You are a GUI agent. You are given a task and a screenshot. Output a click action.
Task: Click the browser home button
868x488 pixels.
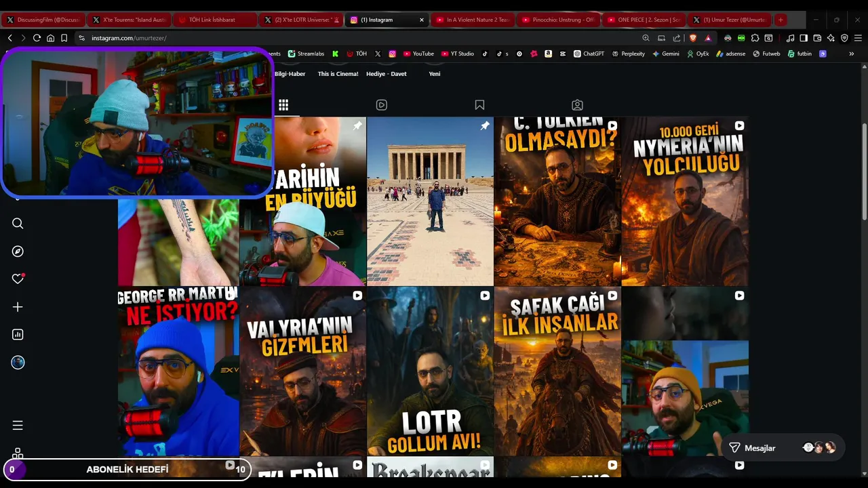[x=50, y=38]
